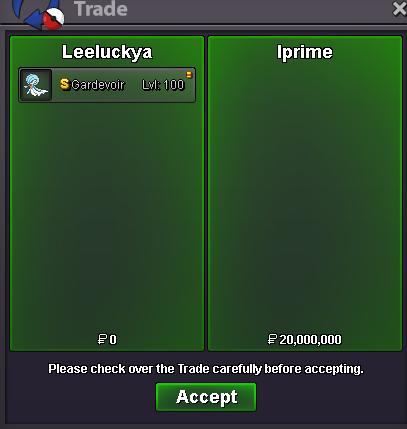This screenshot has height=429, width=407.
Task: Click the Pokédollar symbol beside 20,000,000
Action: point(273,339)
